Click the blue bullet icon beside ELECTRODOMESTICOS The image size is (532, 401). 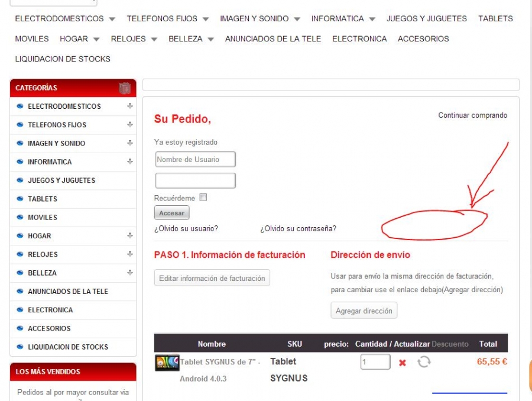20,106
